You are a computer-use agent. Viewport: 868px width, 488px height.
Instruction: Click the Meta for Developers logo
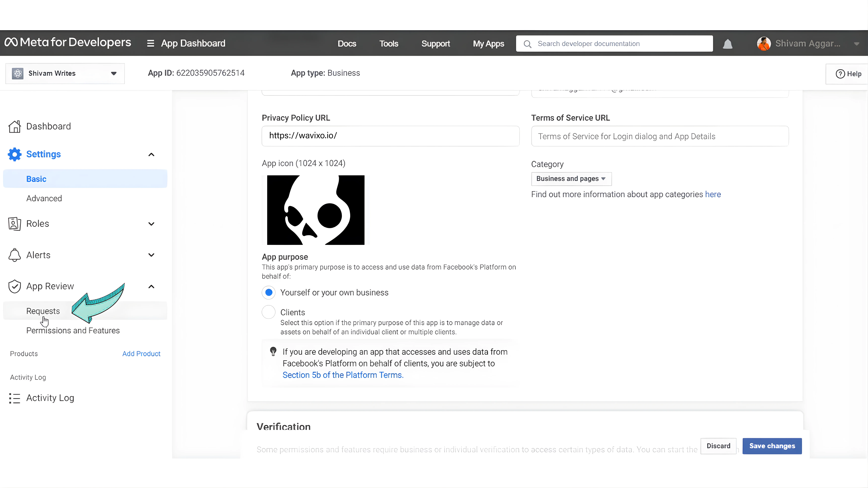(68, 42)
